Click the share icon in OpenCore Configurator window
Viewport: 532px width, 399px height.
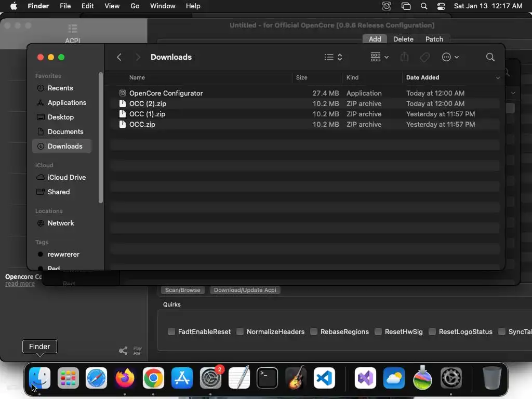[x=123, y=351]
